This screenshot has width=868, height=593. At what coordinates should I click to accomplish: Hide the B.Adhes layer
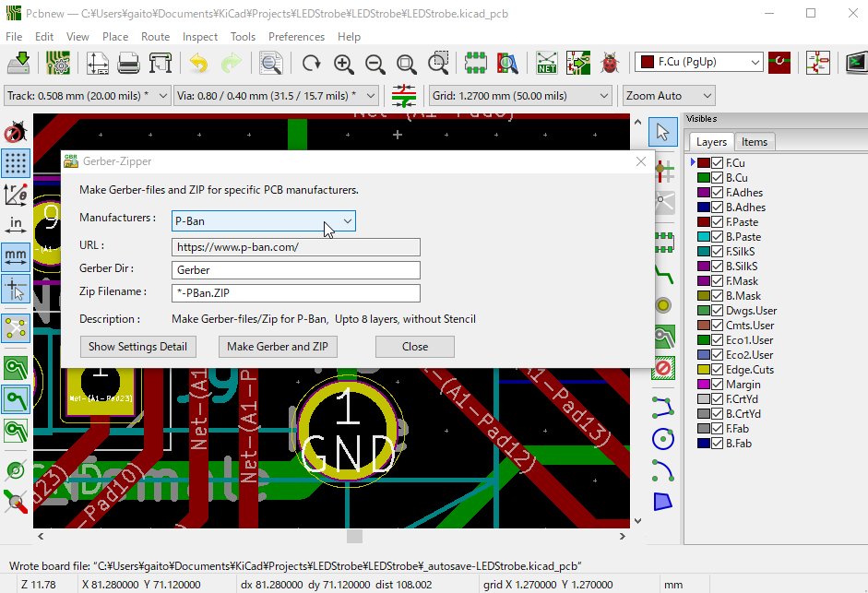pyautogui.click(x=718, y=208)
